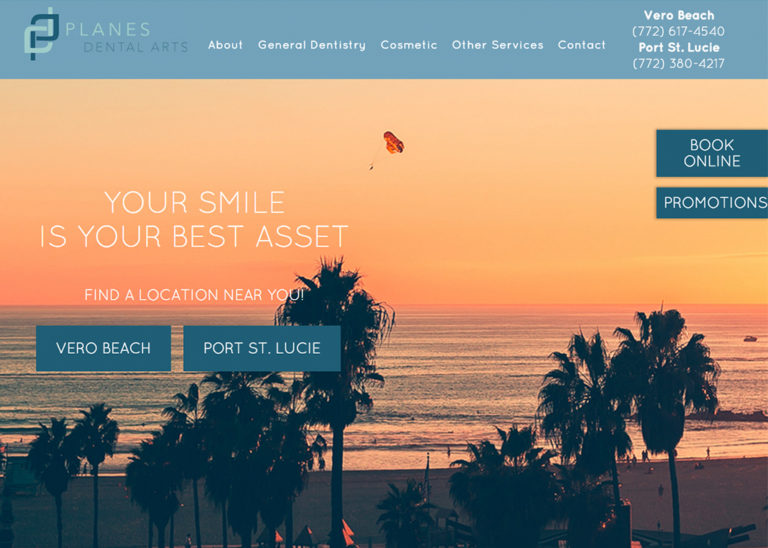Click the Find a Location Near You text
This screenshot has width=768, height=548.
click(194, 295)
